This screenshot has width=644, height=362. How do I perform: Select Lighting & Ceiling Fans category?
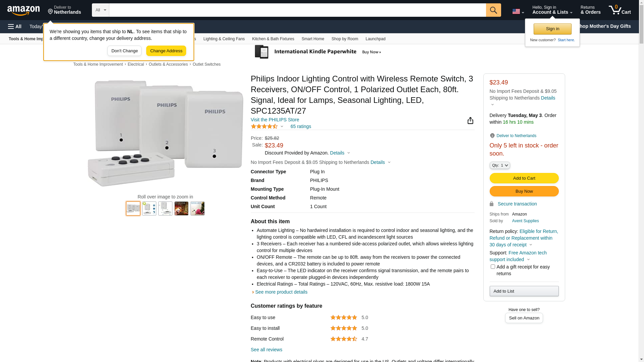tap(224, 39)
